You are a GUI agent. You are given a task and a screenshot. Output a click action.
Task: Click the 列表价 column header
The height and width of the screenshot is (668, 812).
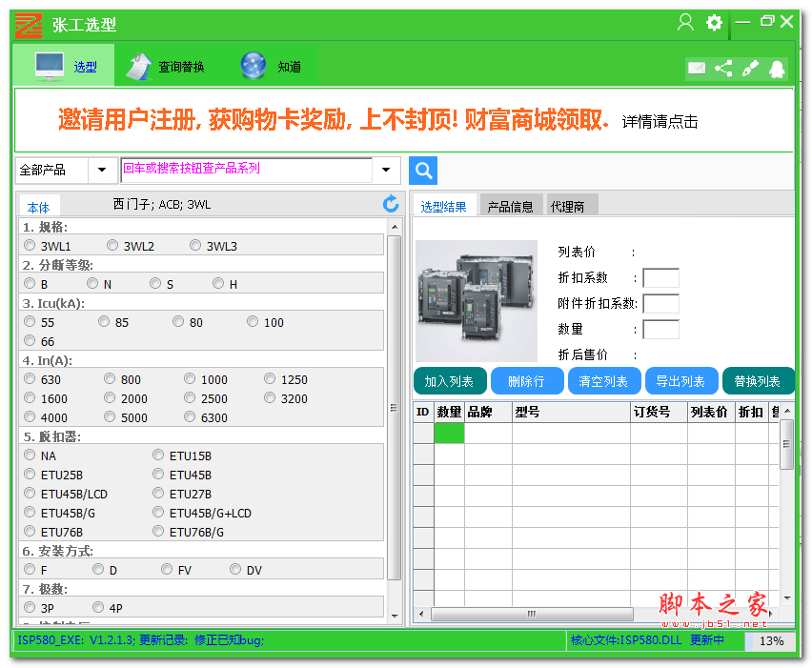[x=711, y=412]
